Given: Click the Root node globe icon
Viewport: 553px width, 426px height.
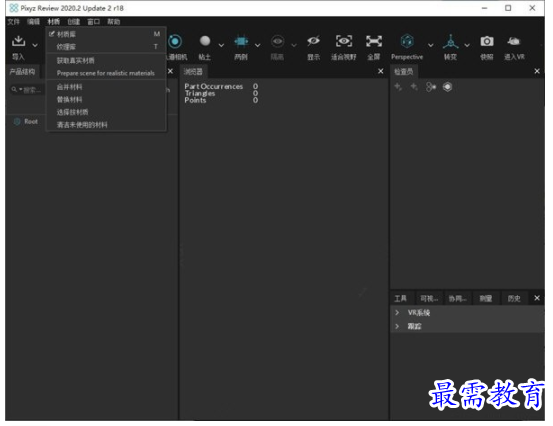Looking at the screenshot, I should coord(17,122).
